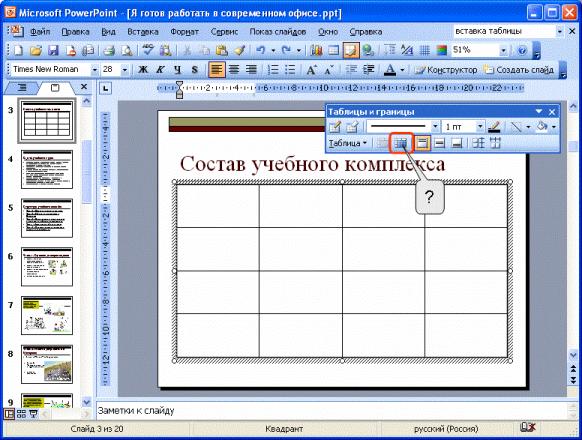Click the Конструктор button
Image resolution: width=582 pixels, height=440 pixels.
click(x=446, y=70)
